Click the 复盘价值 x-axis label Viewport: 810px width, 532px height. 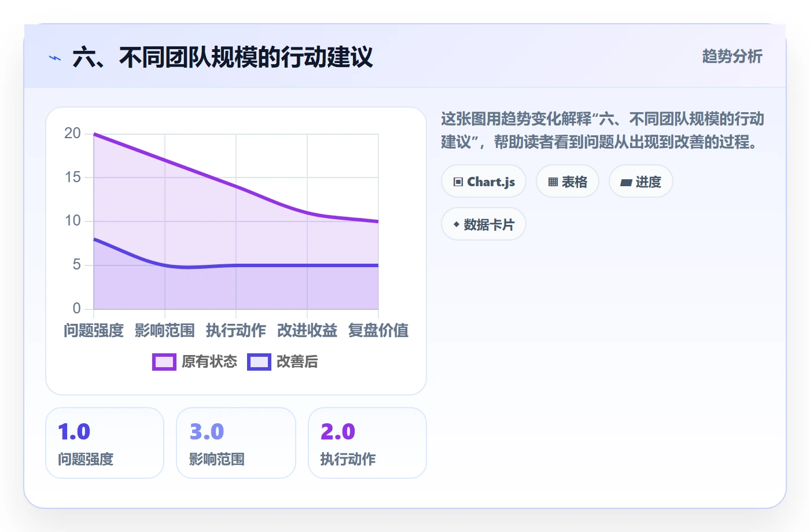point(378,331)
